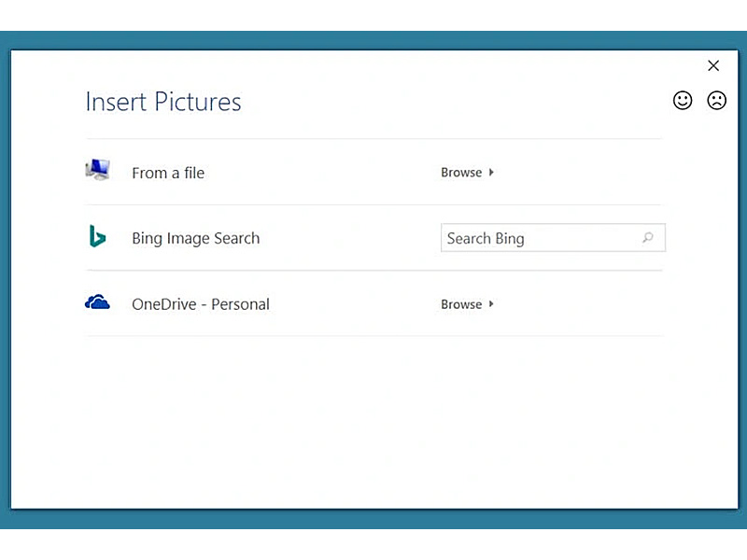Select the 'Bing Image Search' label
The height and width of the screenshot is (560, 747).
coord(196,238)
